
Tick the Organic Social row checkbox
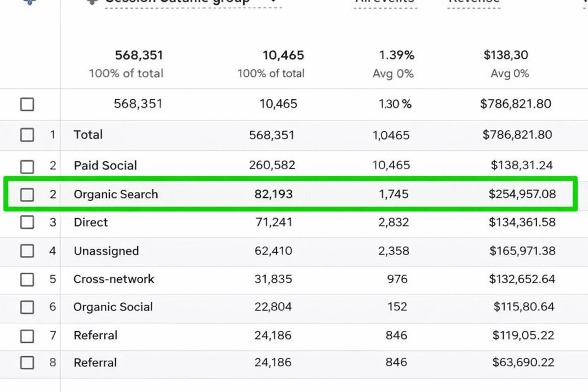pos(27,307)
